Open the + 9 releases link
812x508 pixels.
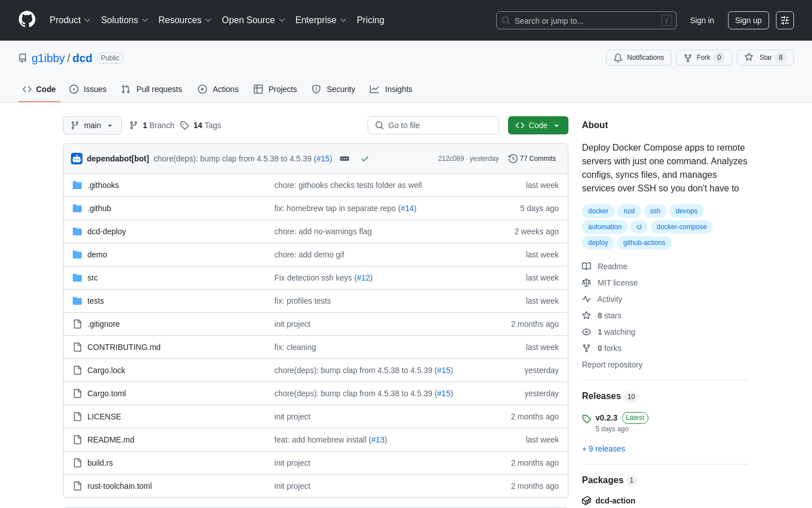(603, 449)
